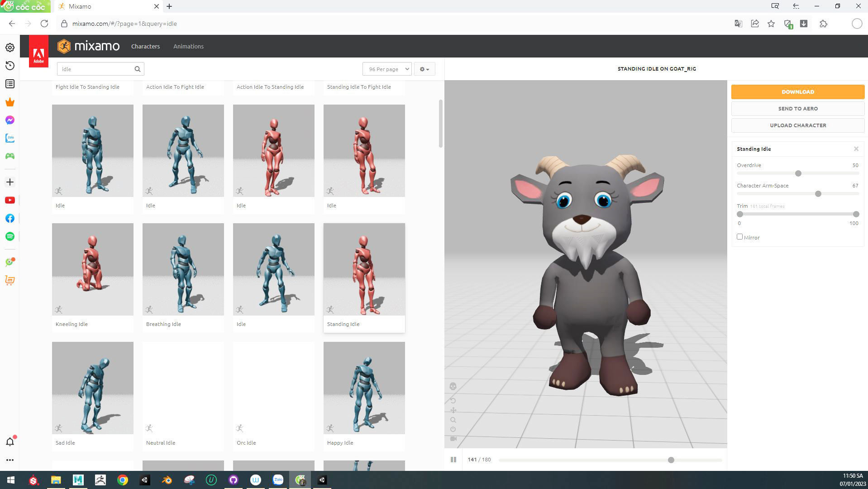Click the search magnifier in the animation search box

(137, 69)
